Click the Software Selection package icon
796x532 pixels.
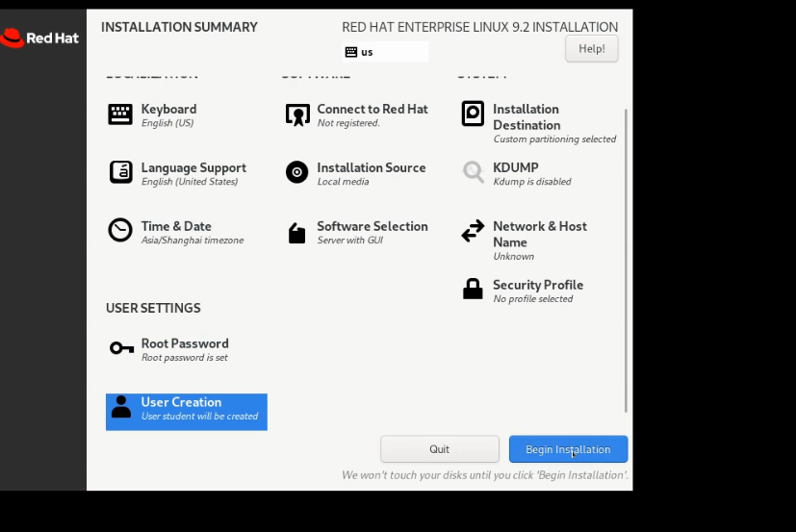(x=297, y=233)
